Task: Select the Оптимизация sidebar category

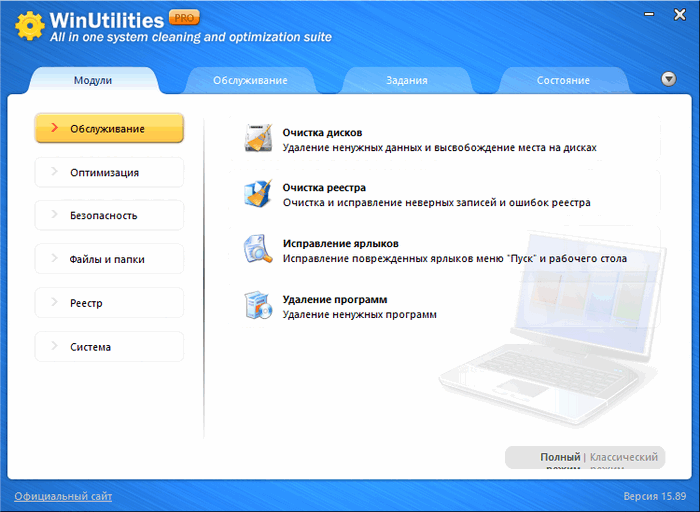Action: [109, 172]
